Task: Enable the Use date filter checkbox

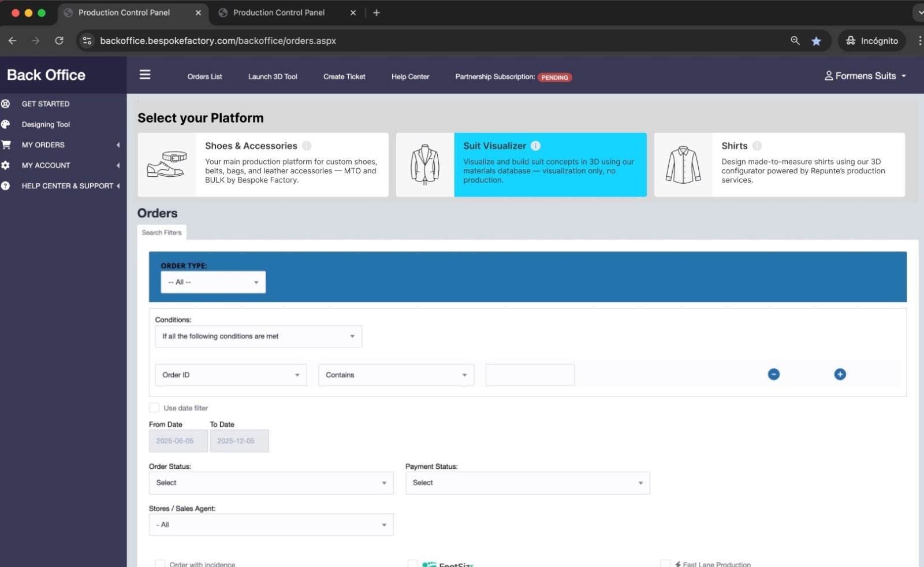Action: (154, 407)
